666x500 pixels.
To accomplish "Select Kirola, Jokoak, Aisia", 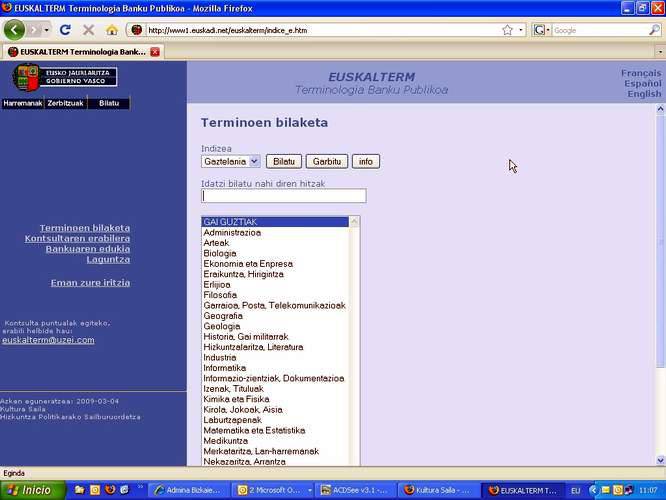I will (x=275, y=410).
